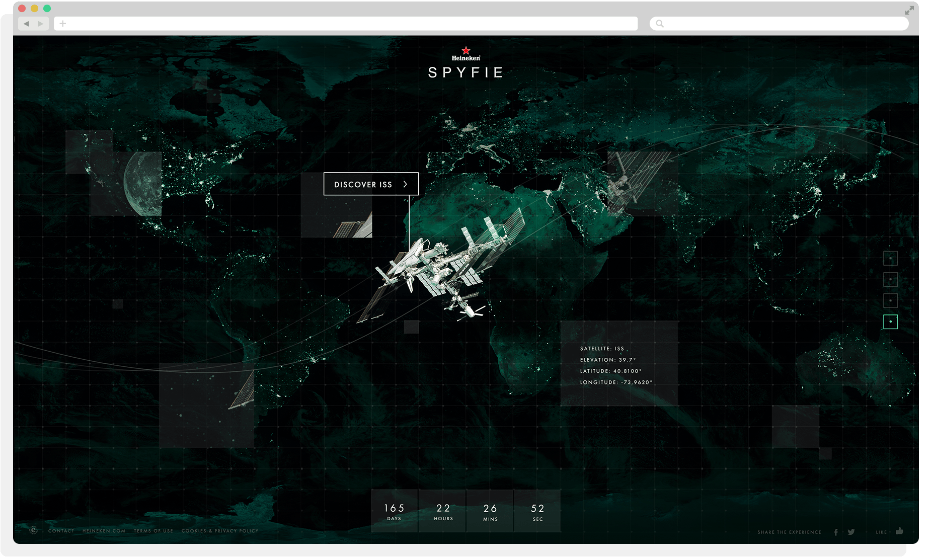This screenshot has height=560, width=931.
Task: Click the magnifier icon in the search field
Action: point(660,24)
